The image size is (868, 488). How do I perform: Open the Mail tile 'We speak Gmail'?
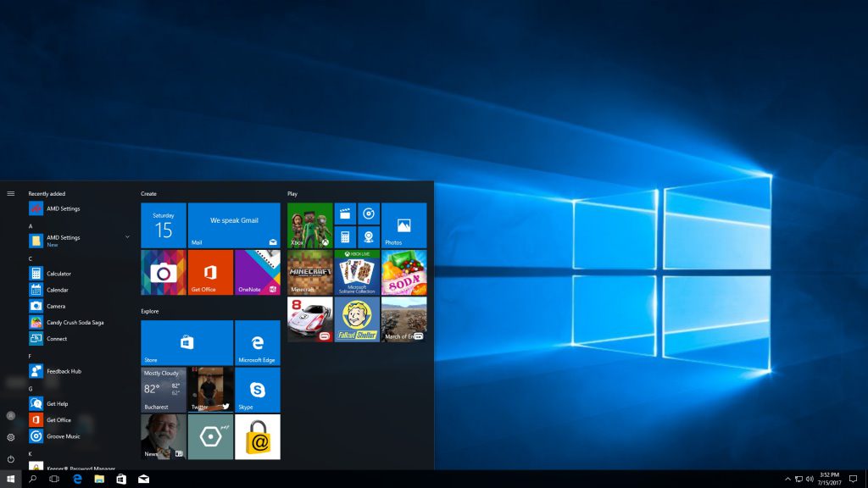[234, 225]
